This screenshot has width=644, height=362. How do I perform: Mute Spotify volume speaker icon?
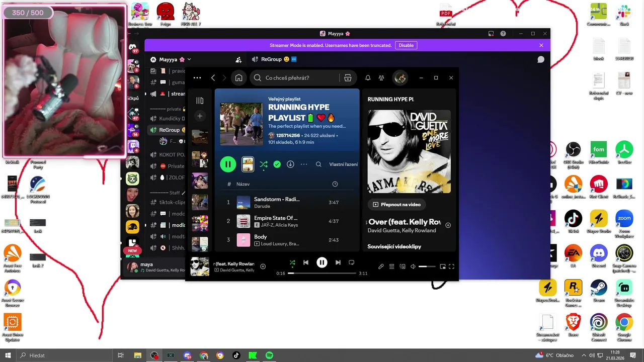[x=413, y=266]
